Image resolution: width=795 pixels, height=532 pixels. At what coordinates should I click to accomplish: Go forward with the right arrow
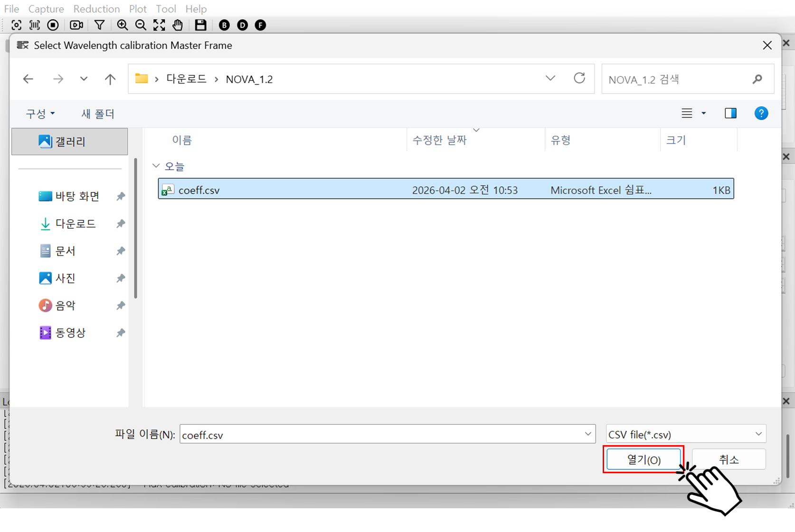(58, 79)
